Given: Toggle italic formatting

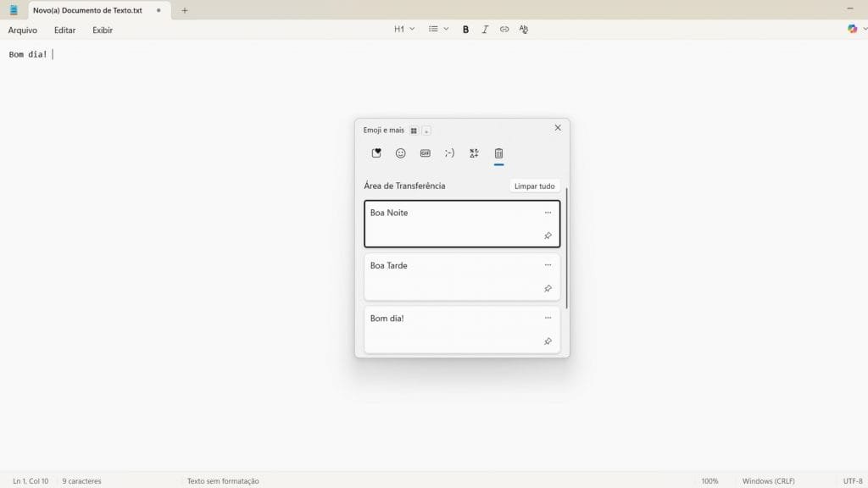Looking at the screenshot, I should click(485, 29).
